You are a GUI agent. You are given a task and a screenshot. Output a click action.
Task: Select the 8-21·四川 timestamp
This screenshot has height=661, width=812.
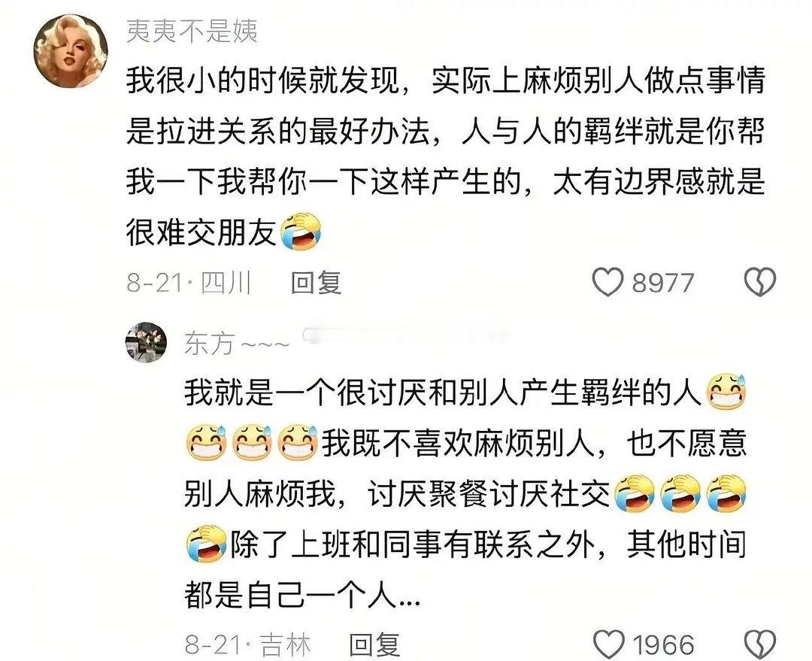(x=189, y=283)
